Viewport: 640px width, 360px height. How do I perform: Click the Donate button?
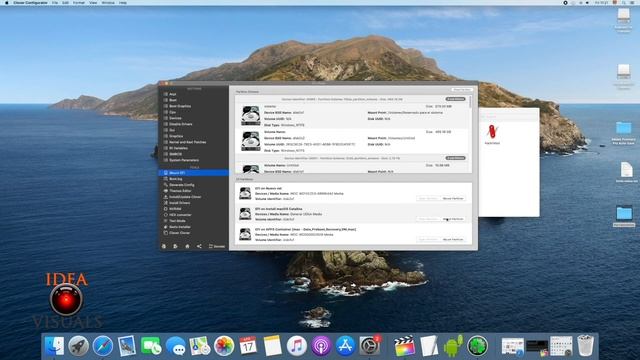(217, 246)
